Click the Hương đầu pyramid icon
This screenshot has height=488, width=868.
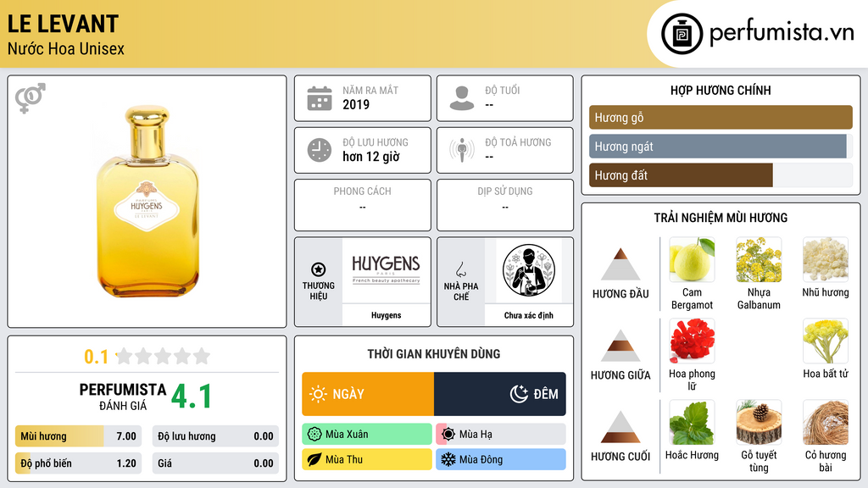tap(620, 264)
